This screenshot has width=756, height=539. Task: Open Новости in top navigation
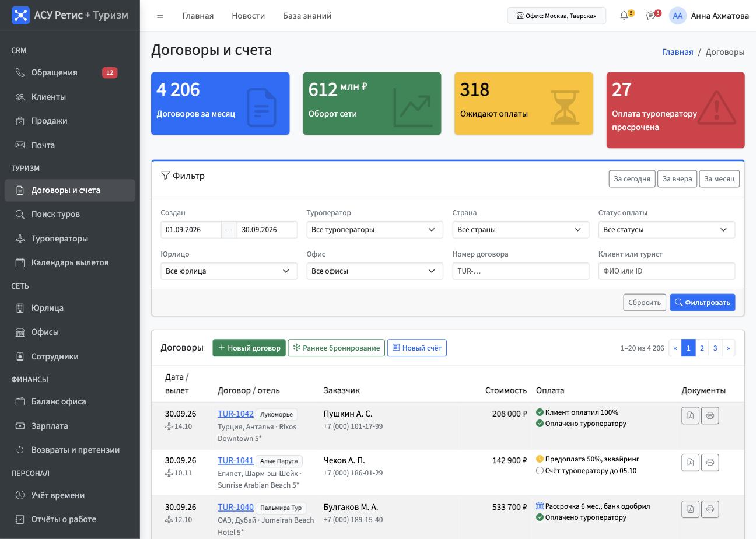(248, 16)
